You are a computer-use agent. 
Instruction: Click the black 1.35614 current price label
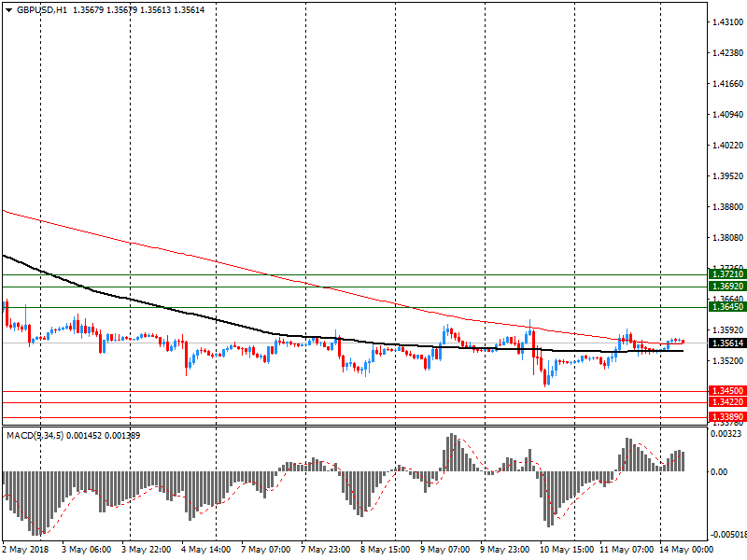point(727,343)
